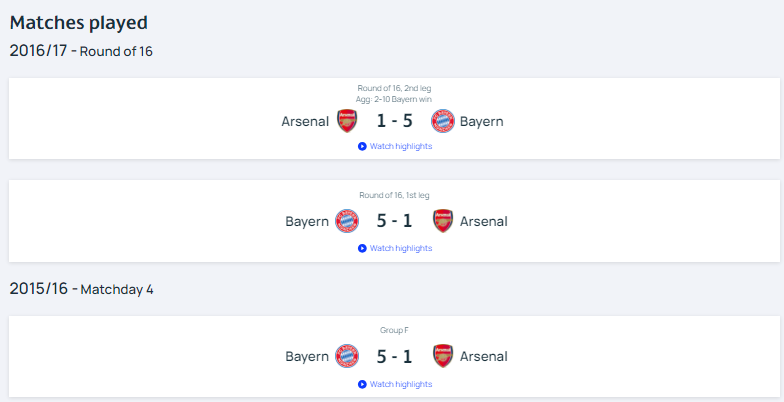Image resolution: width=784 pixels, height=402 pixels.
Task: Click the Bayern team name in 1st leg card
Action: [307, 222]
